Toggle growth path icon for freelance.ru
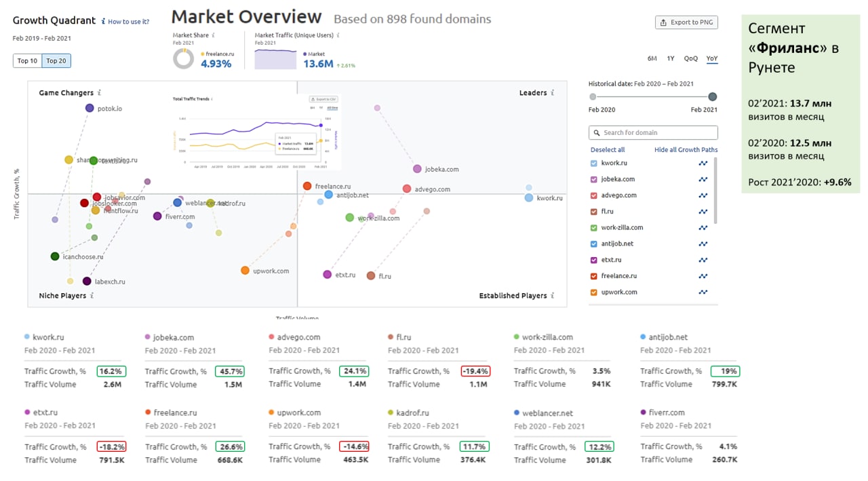Viewport: 868px width, 481px height. 703,276
